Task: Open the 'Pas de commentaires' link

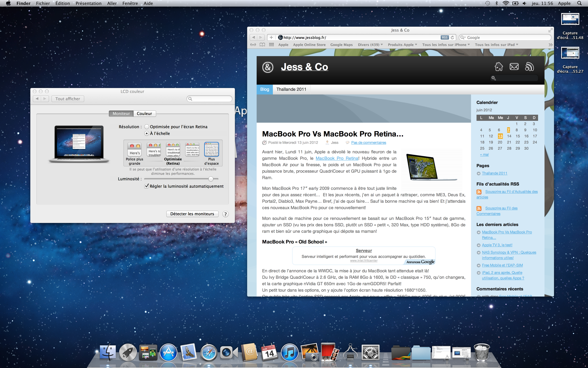Action: (368, 143)
